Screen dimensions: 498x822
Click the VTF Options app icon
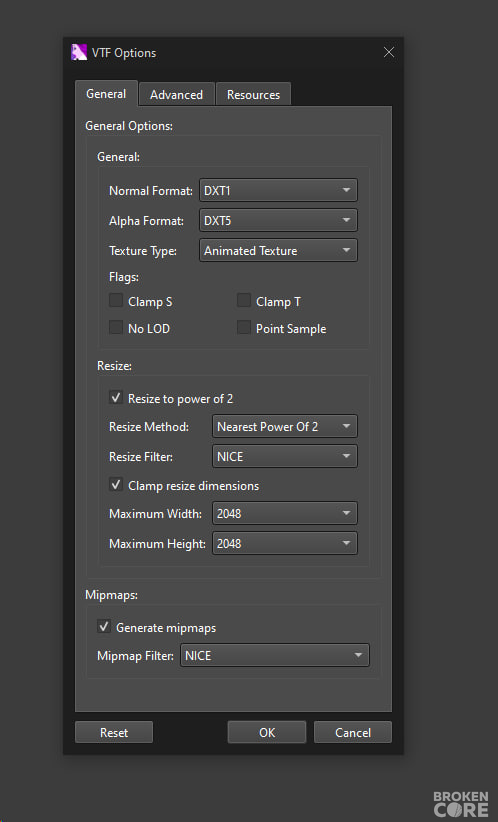(79, 52)
